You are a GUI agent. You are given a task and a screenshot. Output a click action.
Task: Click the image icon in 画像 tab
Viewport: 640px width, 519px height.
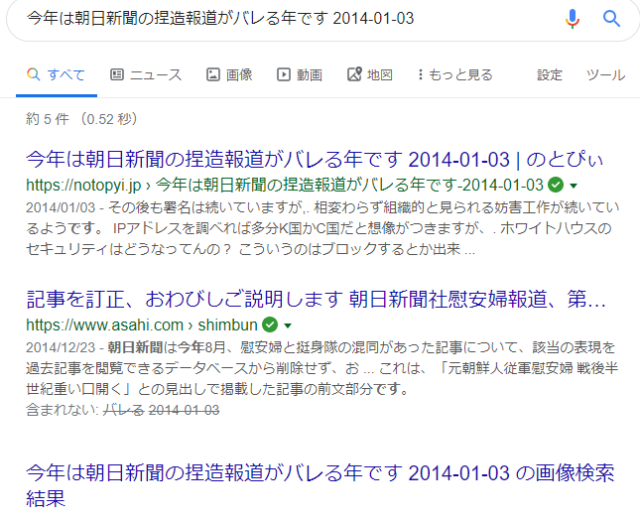tap(213, 75)
